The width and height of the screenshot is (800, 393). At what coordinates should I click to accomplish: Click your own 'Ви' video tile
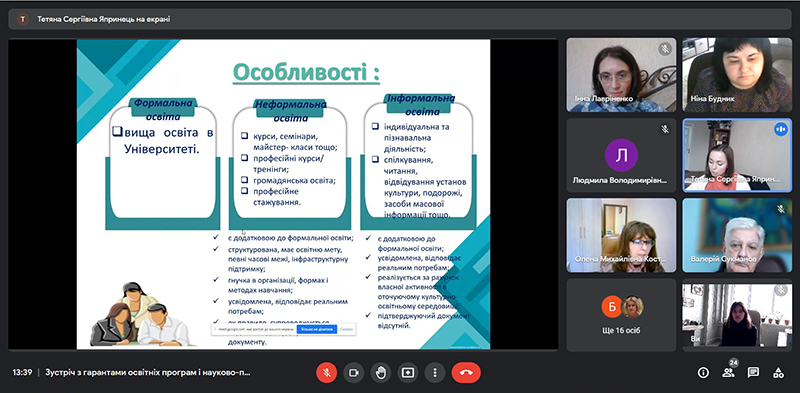pos(737,315)
